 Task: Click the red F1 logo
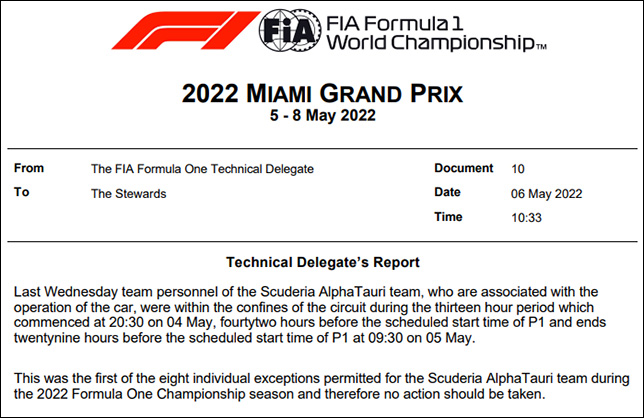186,30
